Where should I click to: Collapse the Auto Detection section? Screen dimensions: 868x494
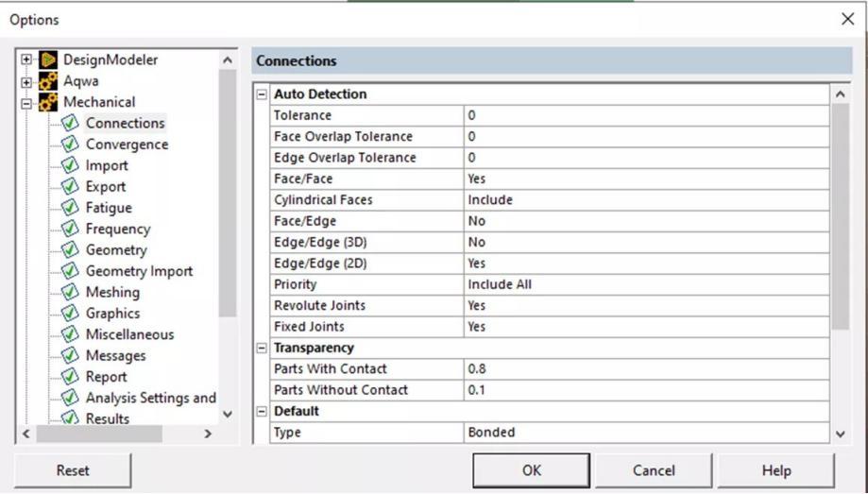pyautogui.click(x=262, y=94)
